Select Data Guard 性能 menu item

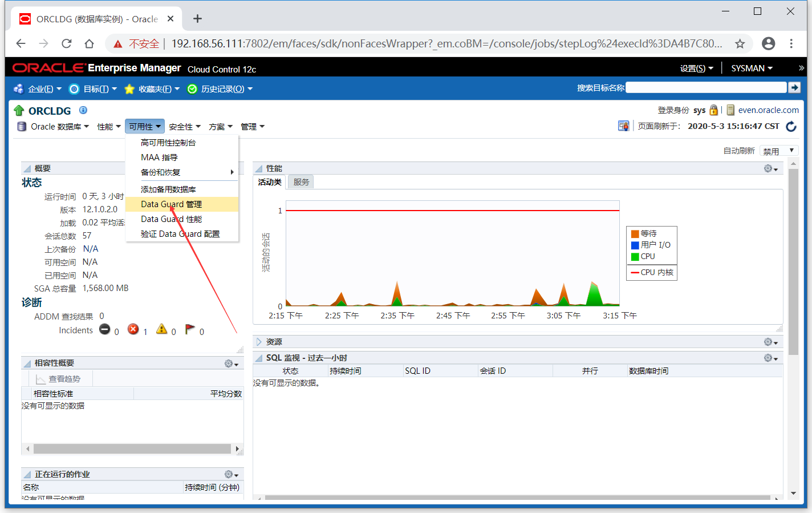click(x=182, y=219)
